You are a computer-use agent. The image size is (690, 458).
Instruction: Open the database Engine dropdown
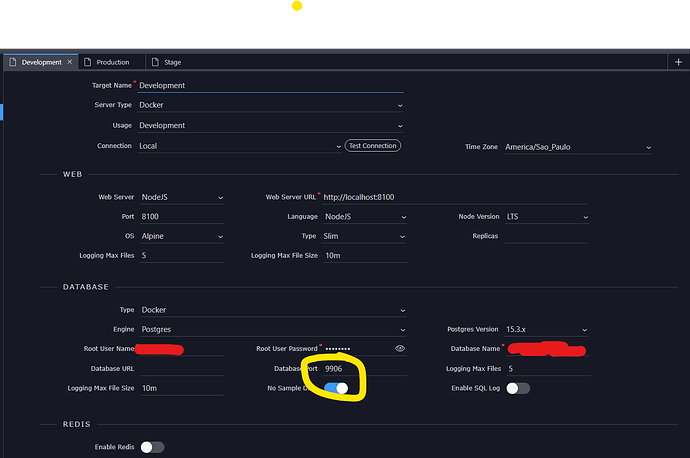273,330
